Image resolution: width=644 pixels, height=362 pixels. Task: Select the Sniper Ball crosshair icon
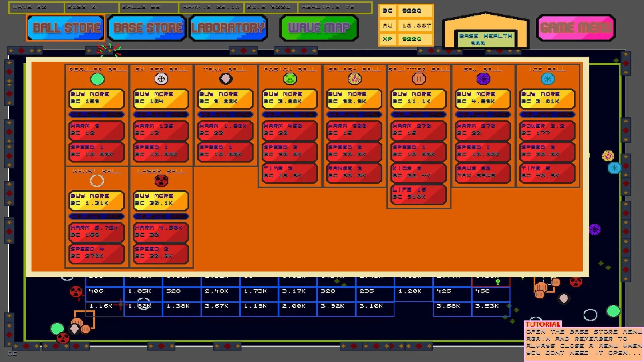click(161, 79)
